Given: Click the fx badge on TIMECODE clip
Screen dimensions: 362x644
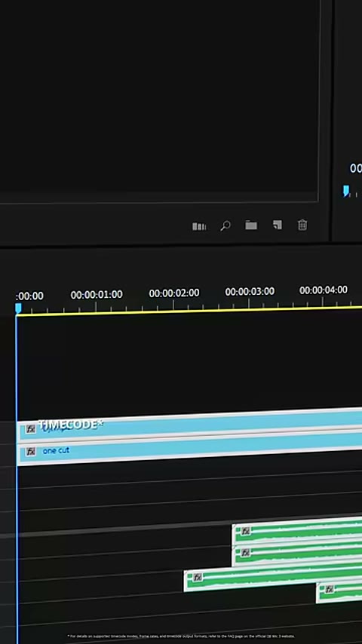Looking at the screenshot, I should [31, 429].
